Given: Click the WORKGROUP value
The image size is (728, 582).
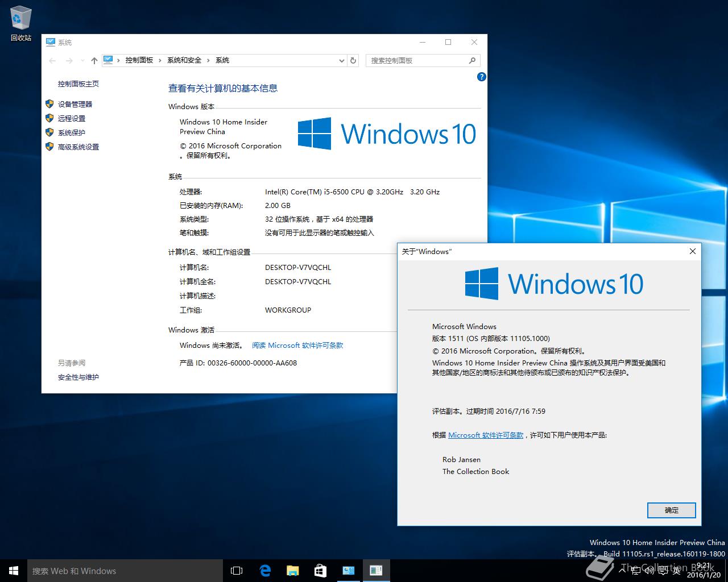Looking at the screenshot, I should tap(288, 310).
